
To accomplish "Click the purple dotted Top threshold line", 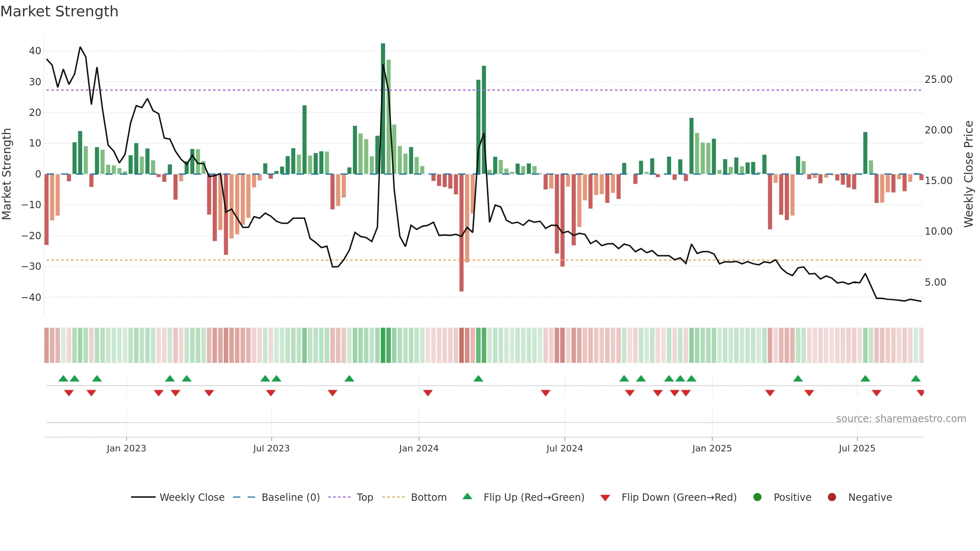I will point(484,90).
